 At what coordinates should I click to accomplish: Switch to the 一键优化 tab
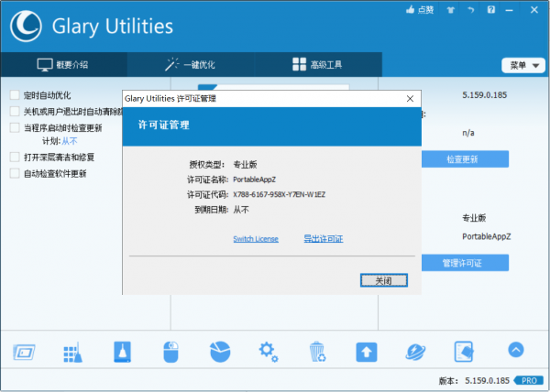(x=191, y=65)
